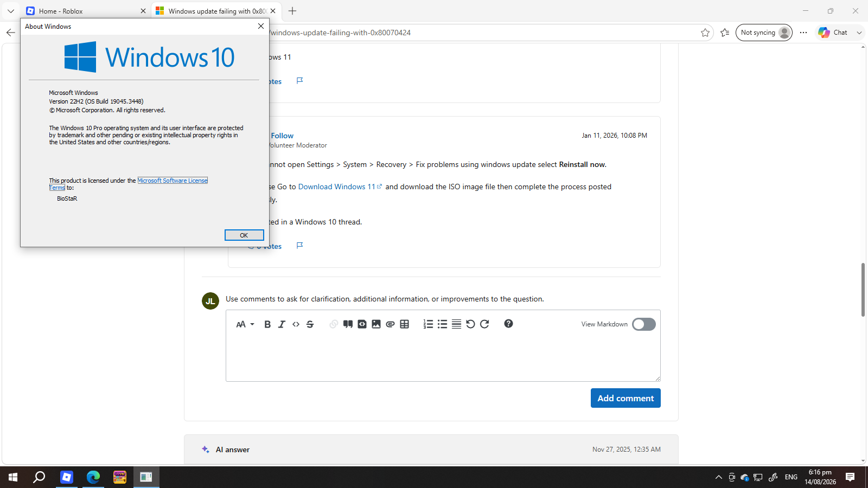The width and height of the screenshot is (868, 488).
Task: Close the Windows update failing tab
Action: click(x=273, y=11)
